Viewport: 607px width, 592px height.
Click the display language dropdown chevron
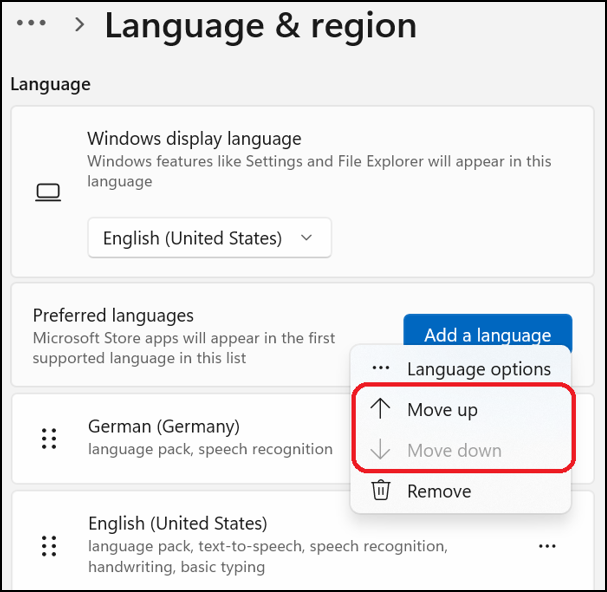coord(307,238)
